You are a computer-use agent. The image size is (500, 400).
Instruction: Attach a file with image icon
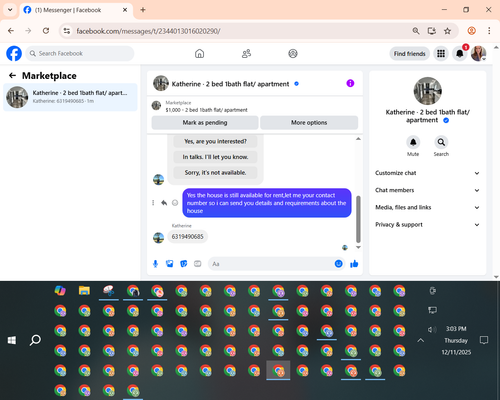pos(170,264)
